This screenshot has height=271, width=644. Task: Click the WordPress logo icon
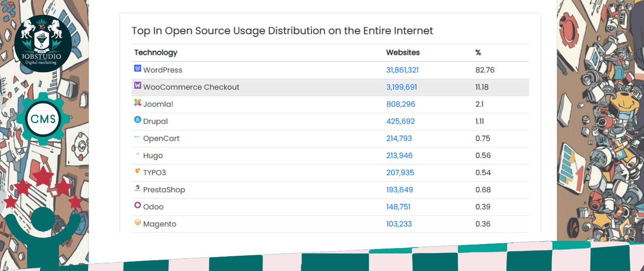tap(138, 69)
